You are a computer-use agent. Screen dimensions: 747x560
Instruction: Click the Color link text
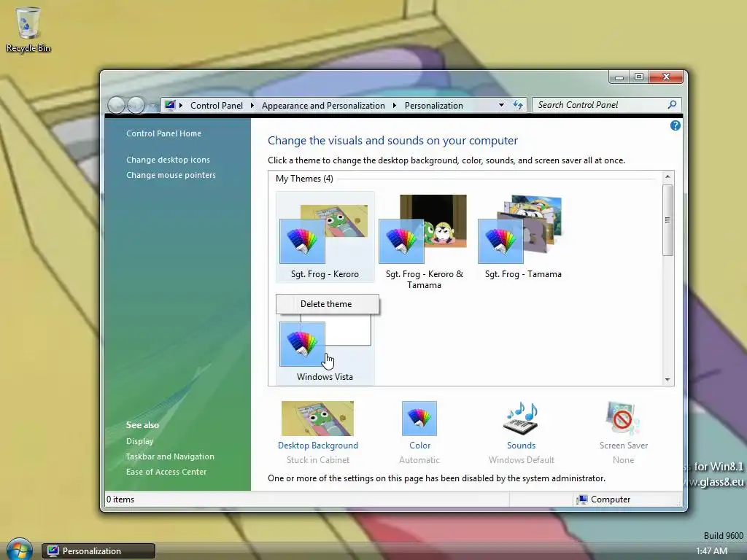click(x=419, y=446)
